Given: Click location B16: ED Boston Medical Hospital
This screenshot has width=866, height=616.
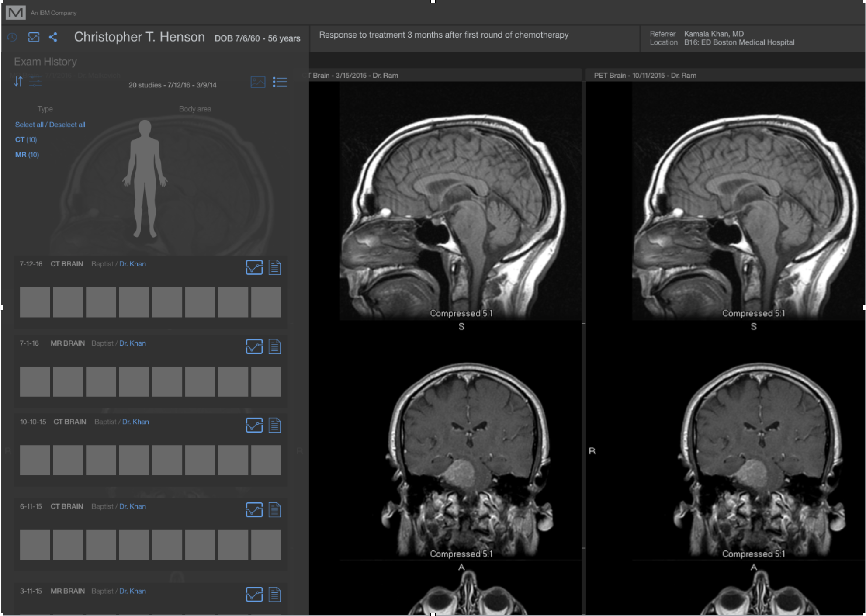Looking at the screenshot, I should pos(739,42).
